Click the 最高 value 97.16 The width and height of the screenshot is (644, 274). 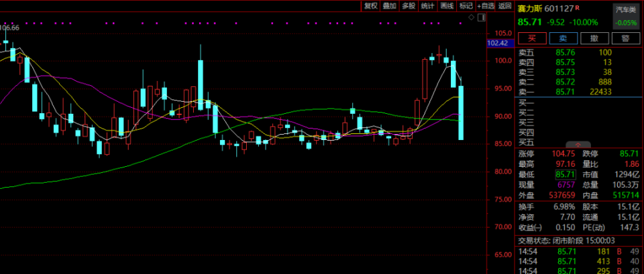pyautogui.click(x=566, y=164)
